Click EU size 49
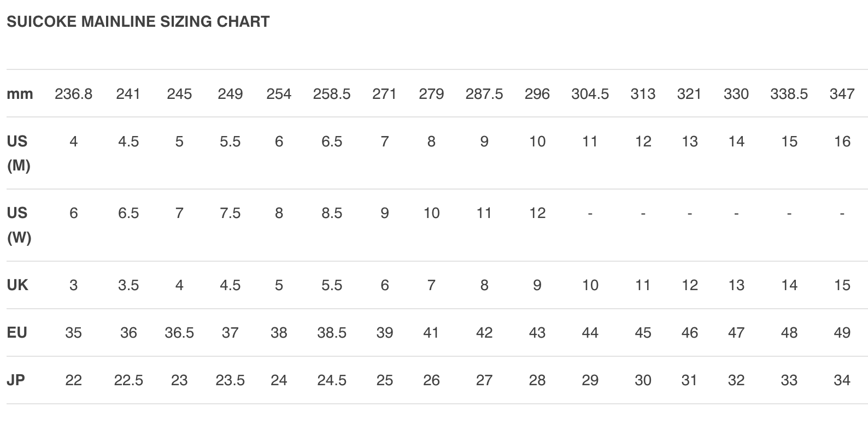The image size is (868, 424). click(842, 333)
